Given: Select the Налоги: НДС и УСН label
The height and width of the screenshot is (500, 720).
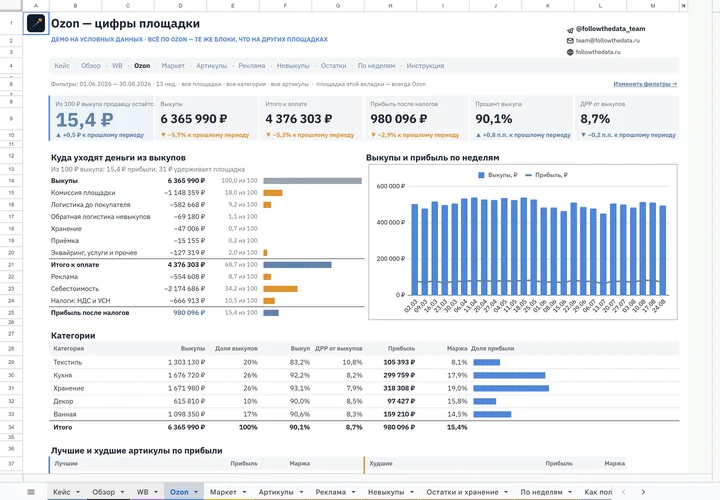Looking at the screenshot, I should [x=80, y=301].
